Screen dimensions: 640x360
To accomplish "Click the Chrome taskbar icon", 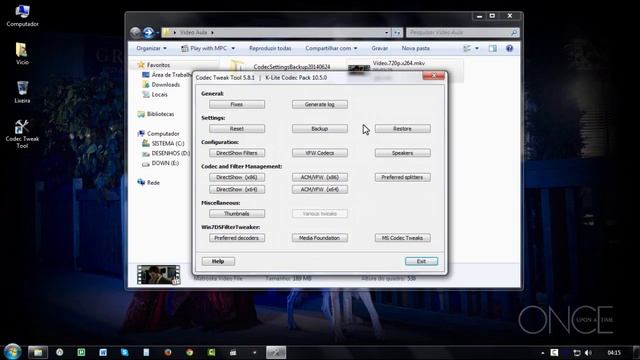I will coord(189,352).
